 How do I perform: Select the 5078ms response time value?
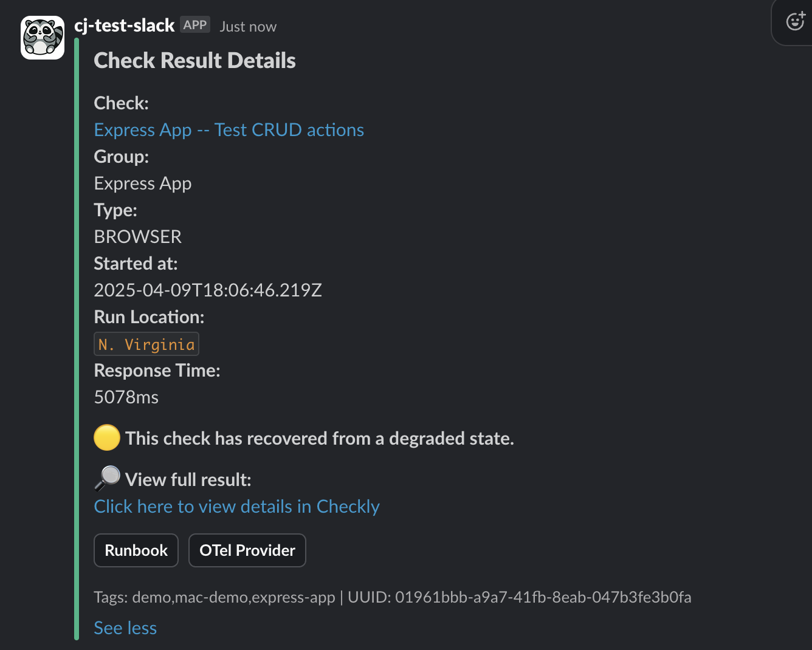click(x=126, y=397)
